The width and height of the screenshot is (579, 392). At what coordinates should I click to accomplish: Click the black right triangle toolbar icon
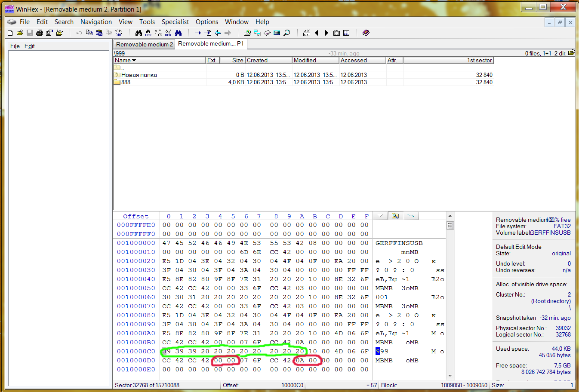pos(326,33)
